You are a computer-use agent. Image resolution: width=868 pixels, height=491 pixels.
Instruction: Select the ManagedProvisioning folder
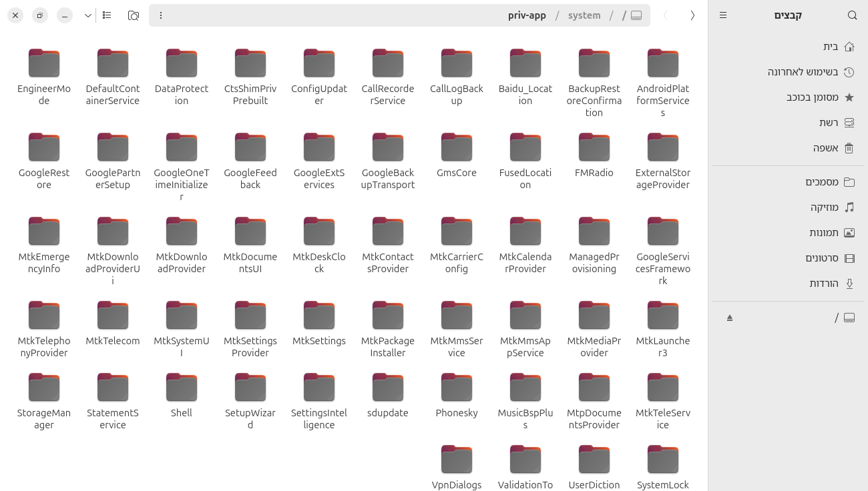pyautogui.click(x=594, y=246)
